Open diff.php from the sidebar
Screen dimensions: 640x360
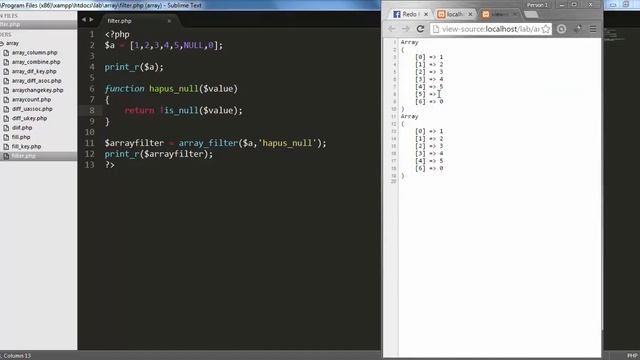pos(22,128)
